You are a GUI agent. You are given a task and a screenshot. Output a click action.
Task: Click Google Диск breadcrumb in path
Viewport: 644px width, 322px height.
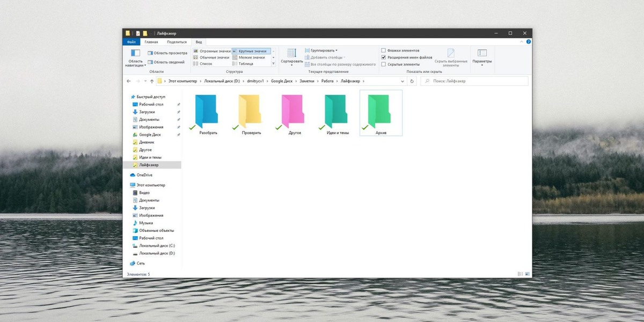point(281,81)
